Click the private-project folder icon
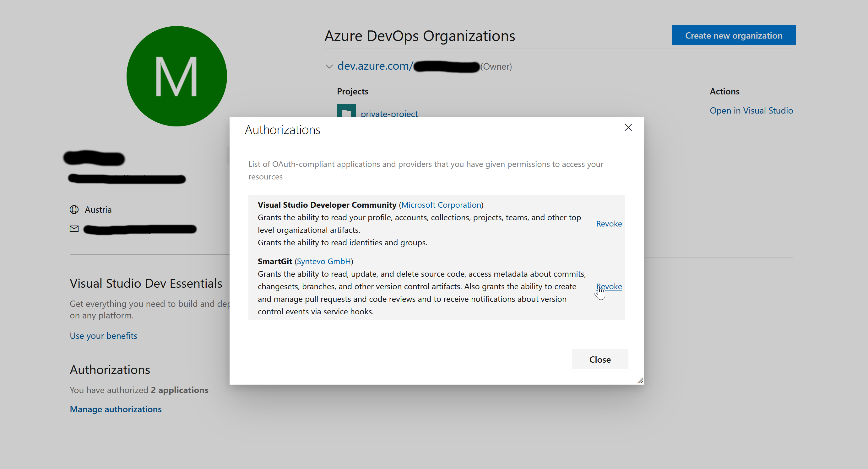 pyautogui.click(x=346, y=111)
